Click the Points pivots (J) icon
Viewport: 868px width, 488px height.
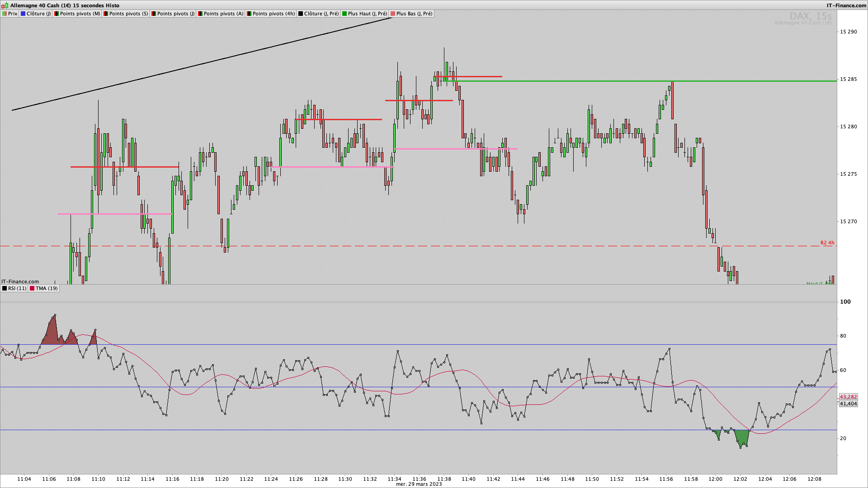[154, 14]
